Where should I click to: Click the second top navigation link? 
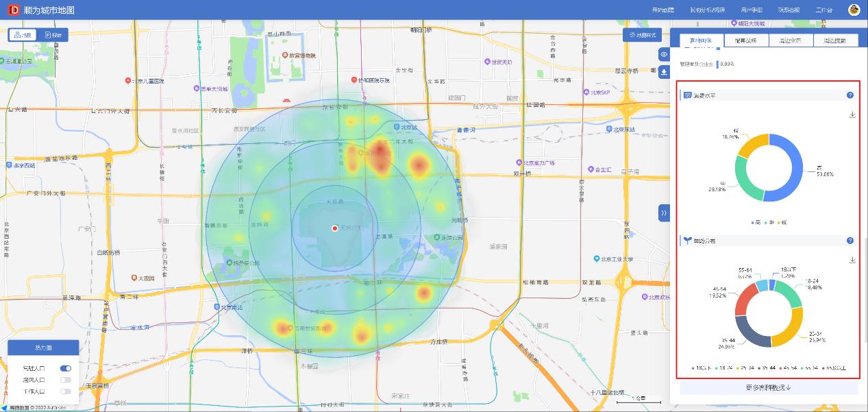point(707,10)
